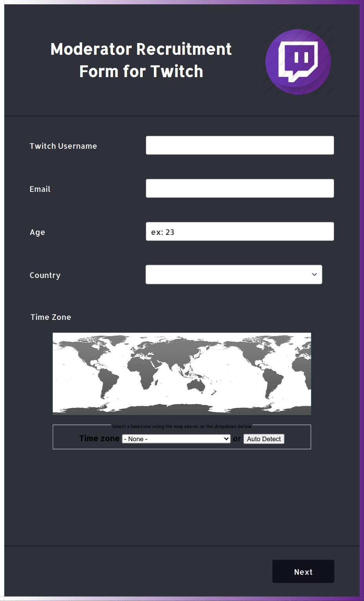Viewport: 364px width, 601px height.
Task: Click the Email input field
Action: 240,188
